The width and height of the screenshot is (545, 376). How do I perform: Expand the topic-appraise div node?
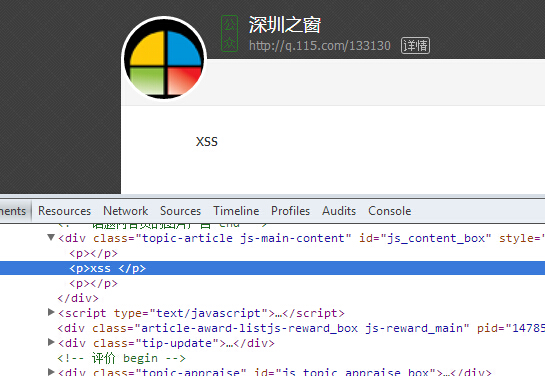51,372
